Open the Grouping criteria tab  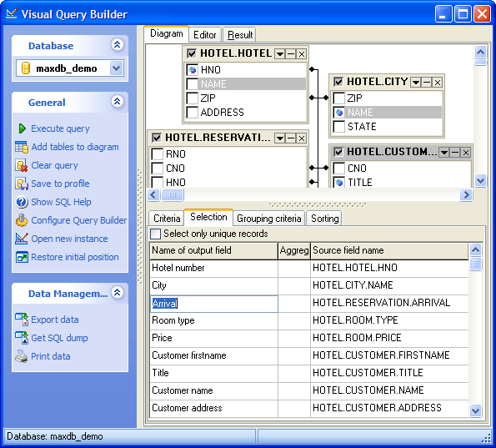click(269, 219)
